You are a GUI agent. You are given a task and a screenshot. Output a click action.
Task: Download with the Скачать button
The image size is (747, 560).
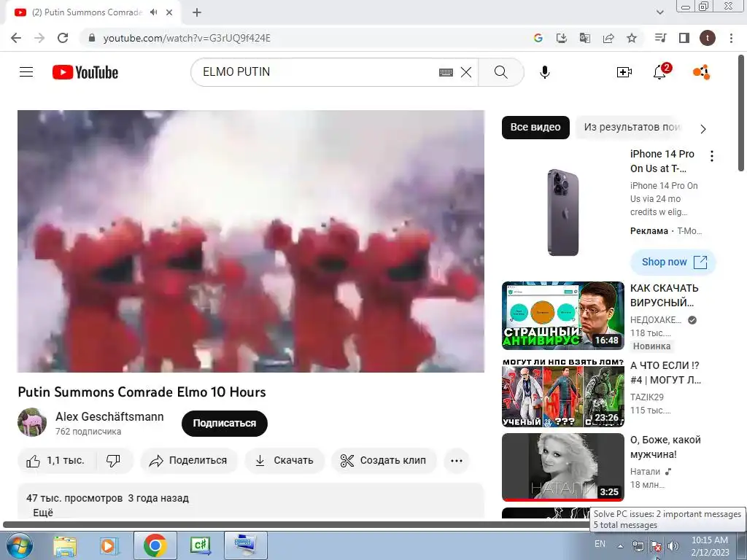(285, 461)
